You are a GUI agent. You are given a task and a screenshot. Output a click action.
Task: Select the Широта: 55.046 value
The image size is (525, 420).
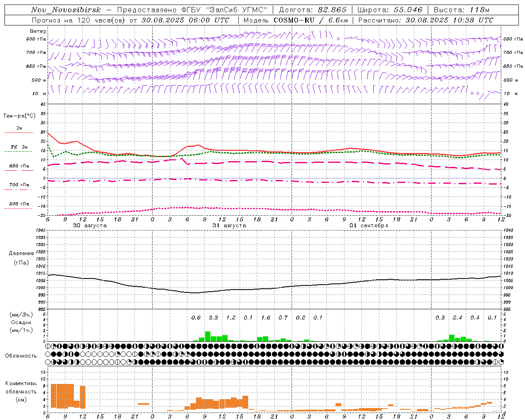(390, 10)
